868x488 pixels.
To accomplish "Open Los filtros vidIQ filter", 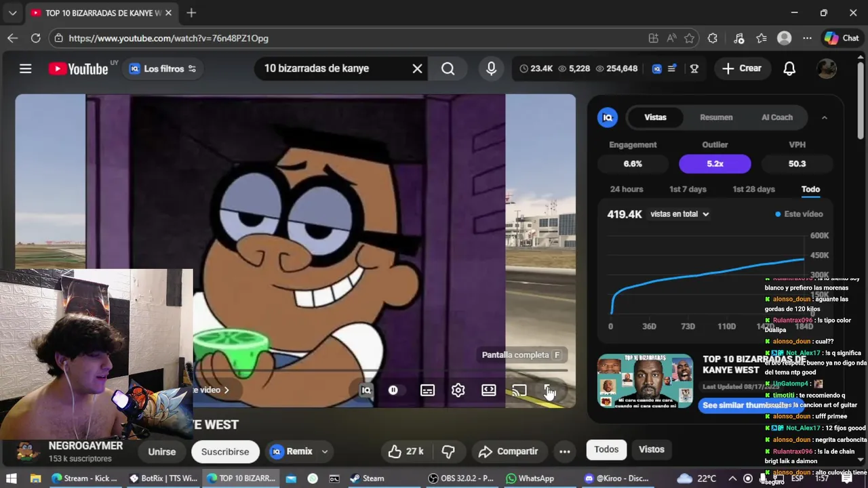I will pos(163,68).
